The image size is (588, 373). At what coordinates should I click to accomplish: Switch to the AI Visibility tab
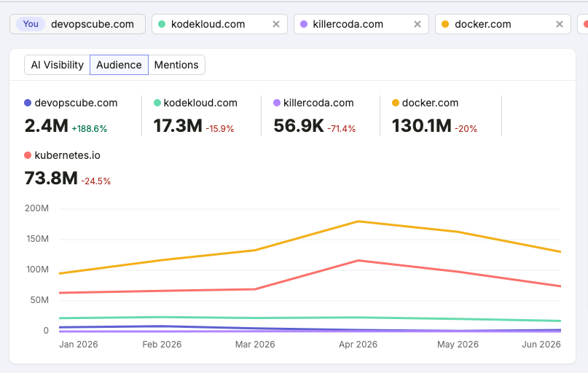click(57, 65)
